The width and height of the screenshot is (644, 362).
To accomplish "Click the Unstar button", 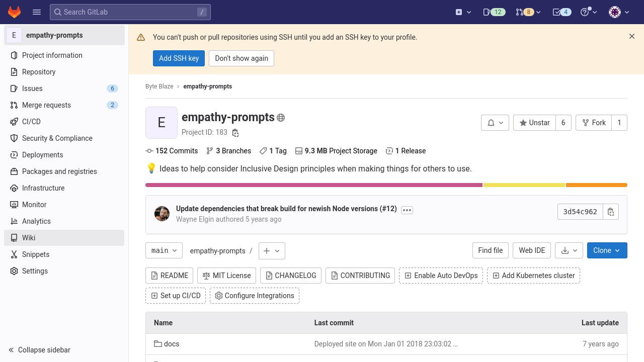I will [534, 123].
